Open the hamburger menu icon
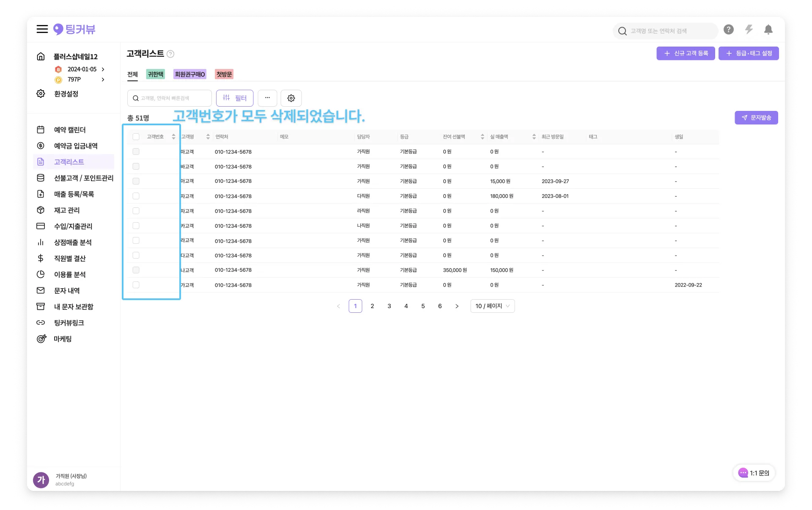812x510 pixels. [42, 29]
